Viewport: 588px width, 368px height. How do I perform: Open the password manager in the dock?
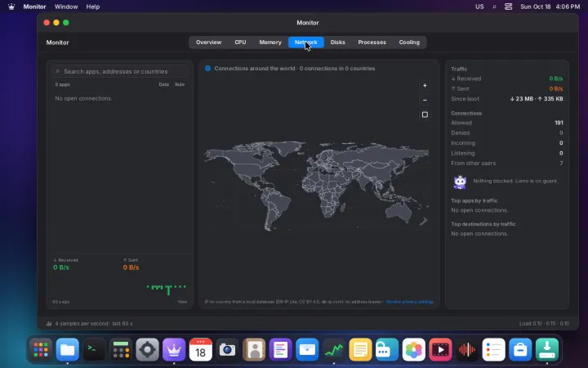(387, 350)
